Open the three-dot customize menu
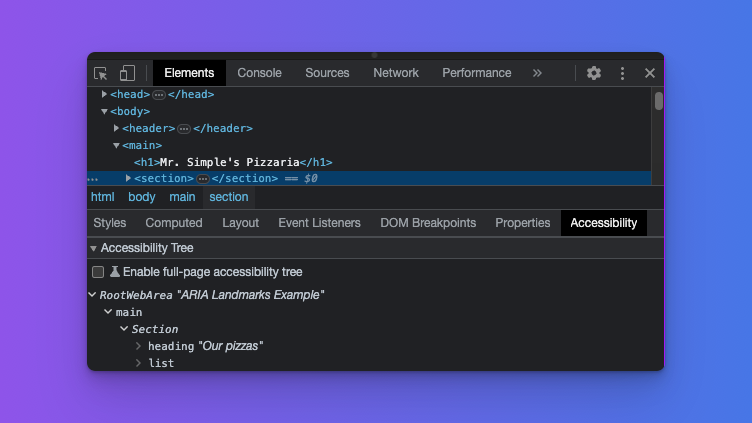Image resolution: width=752 pixels, height=423 pixels. (622, 73)
